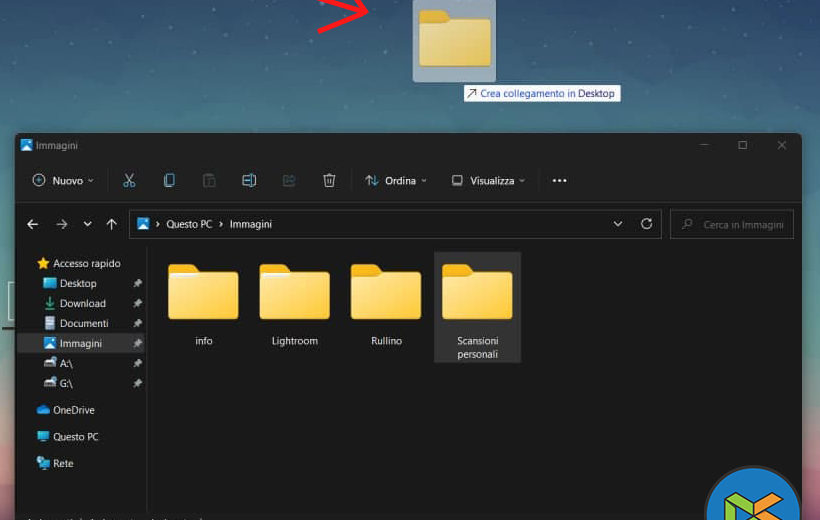Click the Cerca in Immagini search box
This screenshot has height=520, width=820.
coord(732,224)
